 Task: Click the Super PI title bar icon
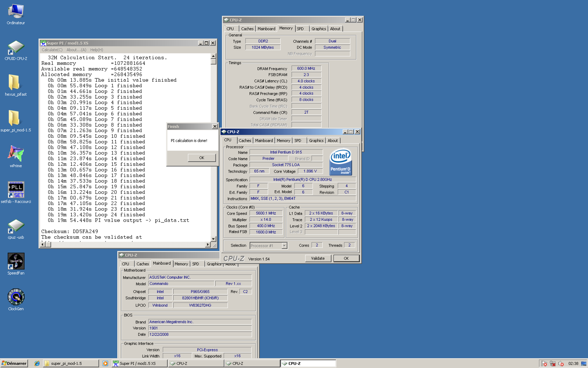[43, 43]
